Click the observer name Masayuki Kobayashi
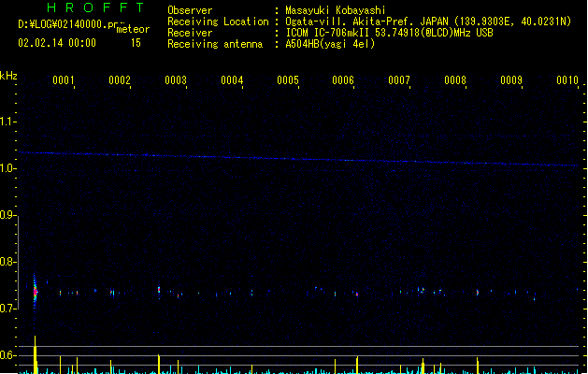The image size is (588, 374). click(335, 10)
